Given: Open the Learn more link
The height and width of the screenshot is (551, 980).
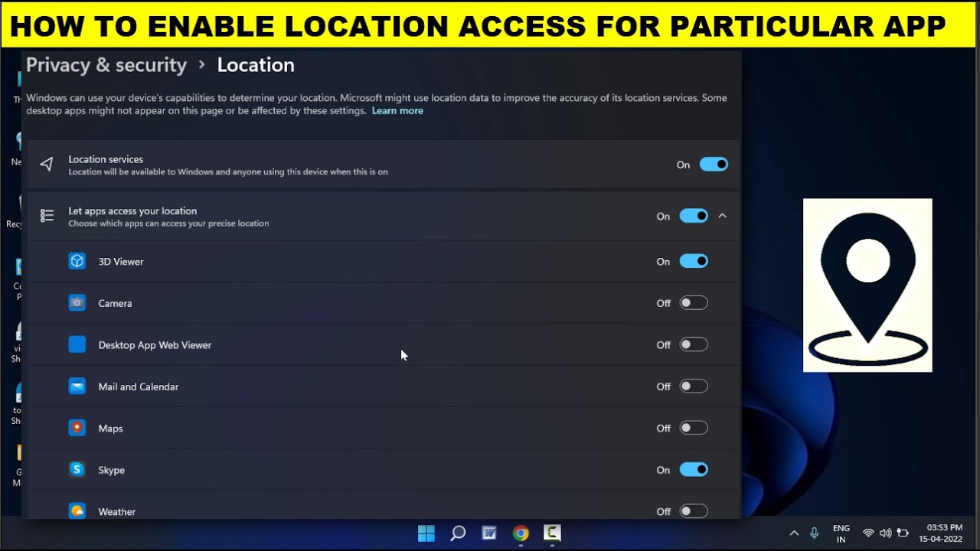Looking at the screenshot, I should [397, 111].
